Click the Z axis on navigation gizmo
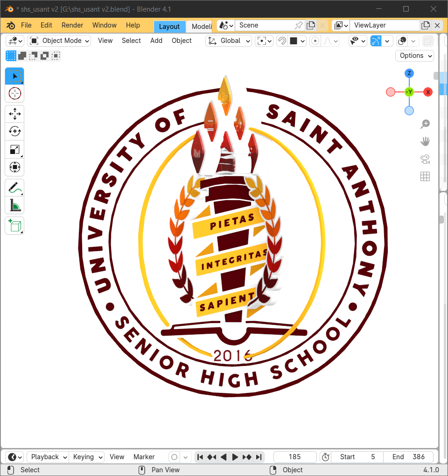Screen dimensions: 448x476 click(x=409, y=73)
